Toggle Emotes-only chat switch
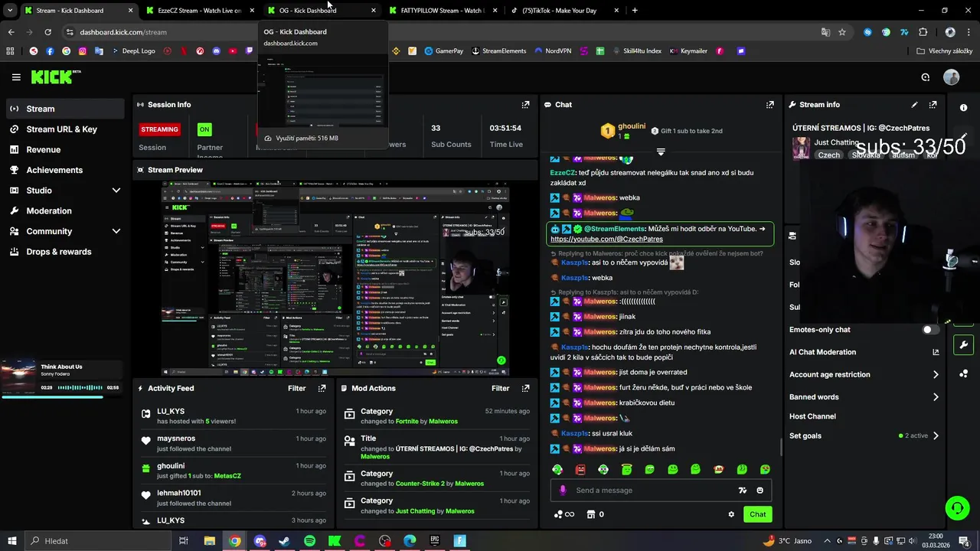Viewport: 980px width, 551px height. coord(930,330)
